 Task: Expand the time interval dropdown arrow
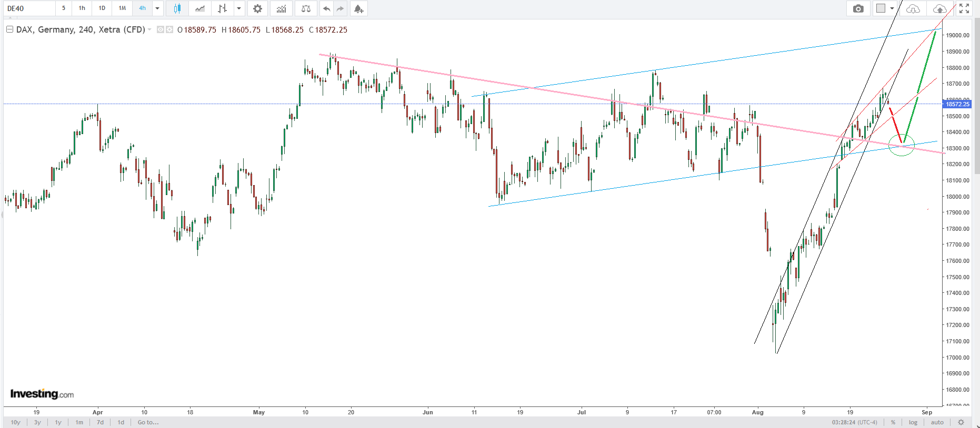(x=157, y=8)
